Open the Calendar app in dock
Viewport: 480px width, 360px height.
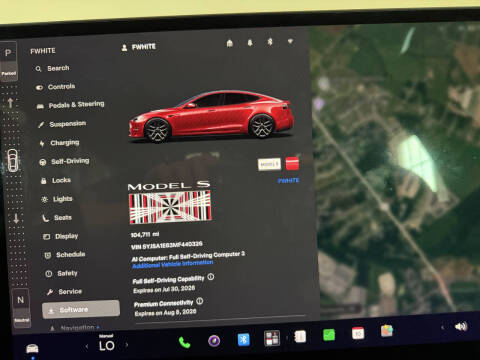click(x=358, y=333)
